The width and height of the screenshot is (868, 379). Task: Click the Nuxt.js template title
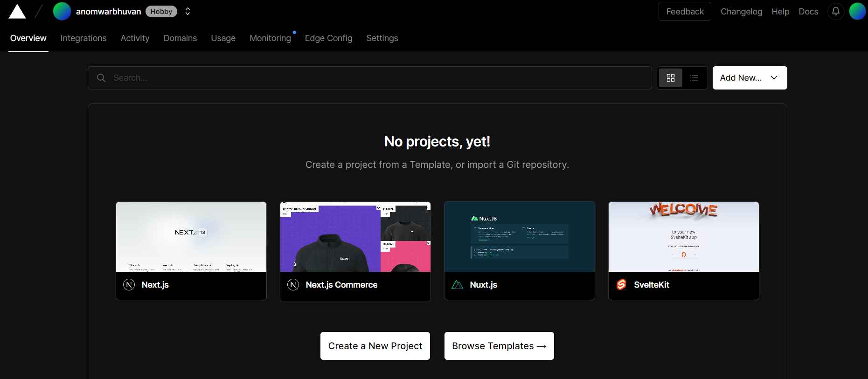coord(484,285)
